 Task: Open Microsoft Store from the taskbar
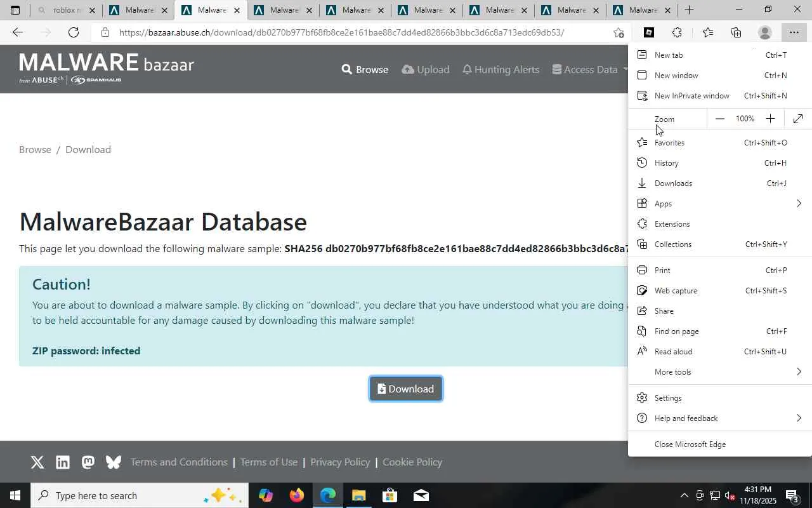coord(390,495)
